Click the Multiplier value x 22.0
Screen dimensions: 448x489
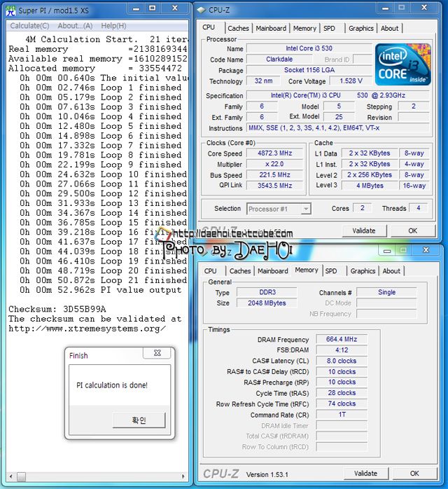[x=275, y=164]
